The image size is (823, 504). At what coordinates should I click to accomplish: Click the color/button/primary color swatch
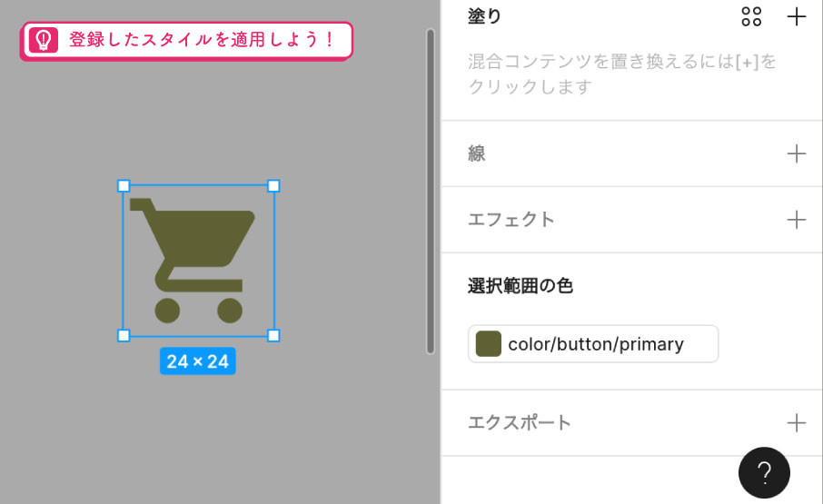point(489,344)
